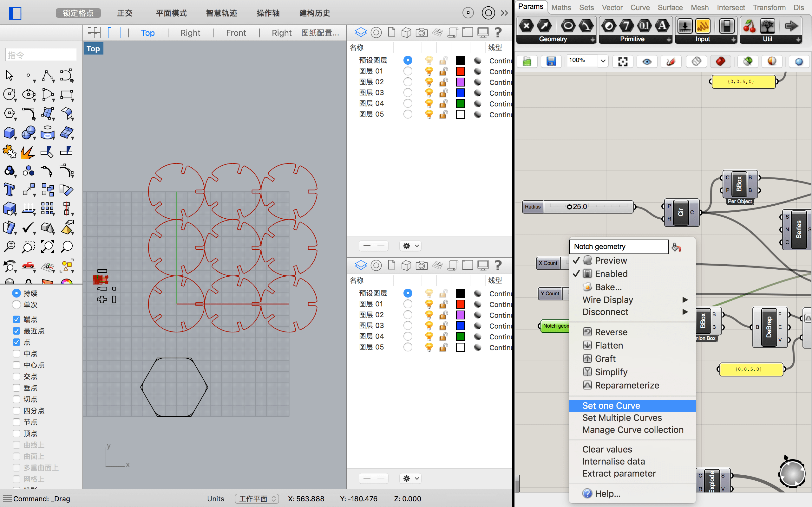This screenshot has height=507, width=812.
Task: Select the Circle curve tool icon
Action: coord(9,94)
